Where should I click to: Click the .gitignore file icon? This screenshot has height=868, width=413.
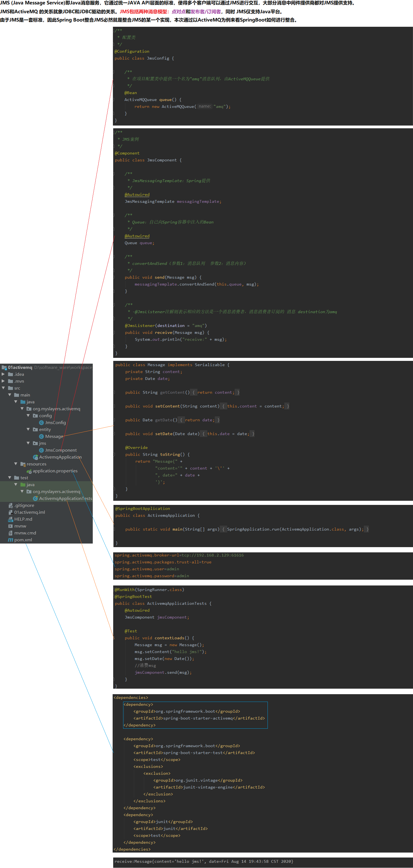(10, 505)
